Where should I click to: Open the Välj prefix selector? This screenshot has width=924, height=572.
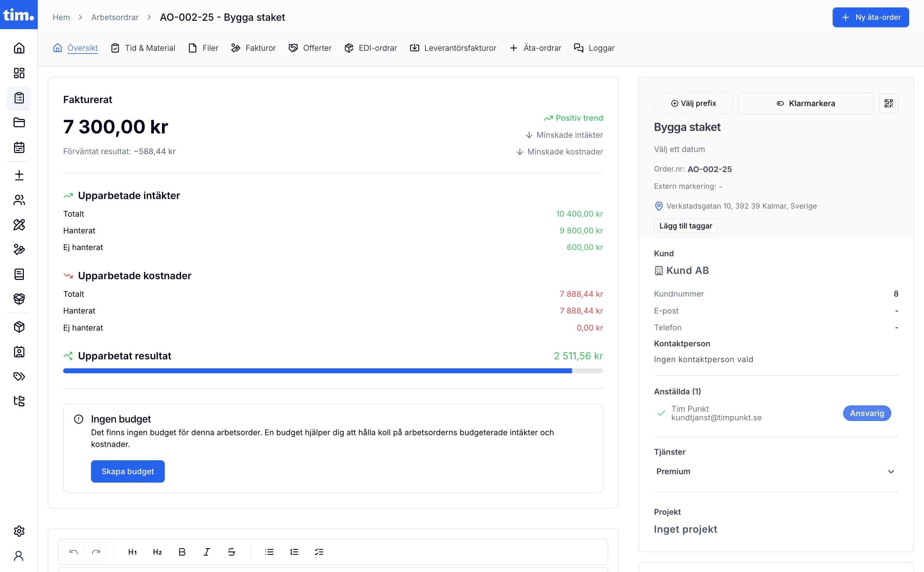693,103
